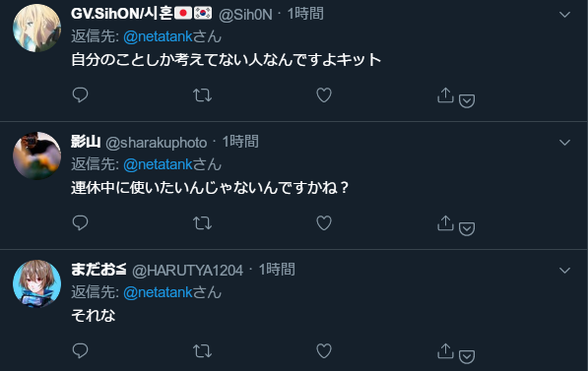Like the tweet from @Sih0N

click(324, 95)
